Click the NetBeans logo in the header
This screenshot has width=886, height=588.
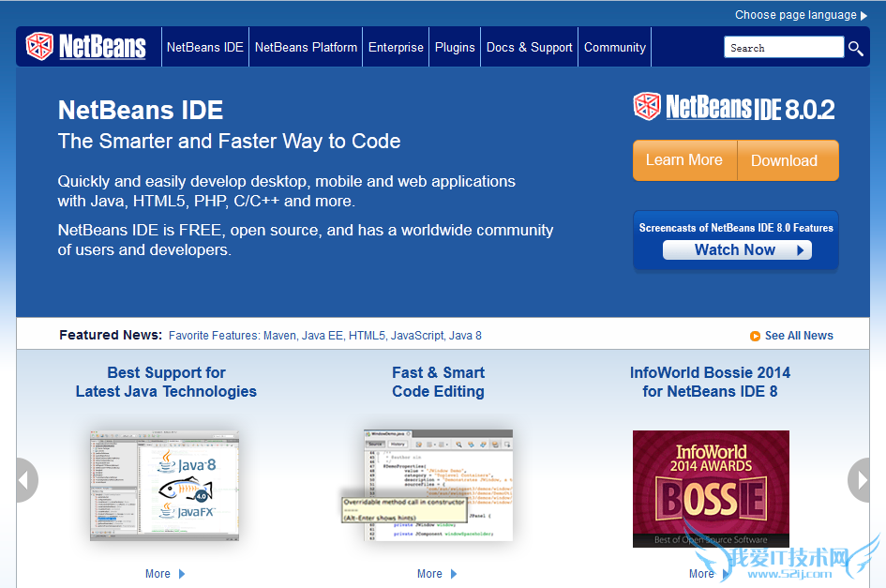coord(86,46)
